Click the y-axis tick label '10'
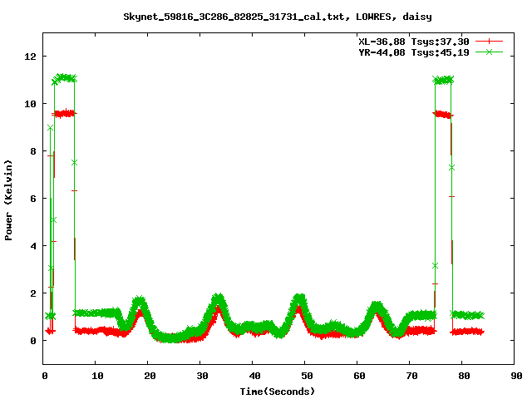The width and height of the screenshot is (532, 399). (30, 104)
